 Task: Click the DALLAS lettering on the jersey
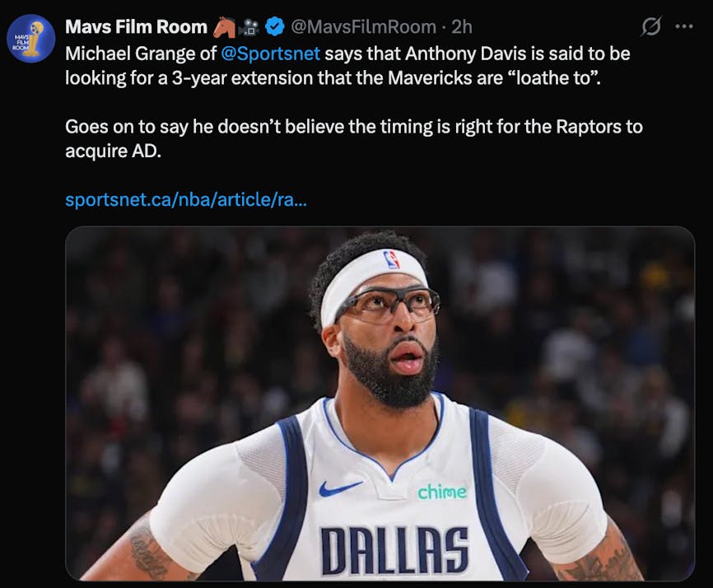pos(394,551)
